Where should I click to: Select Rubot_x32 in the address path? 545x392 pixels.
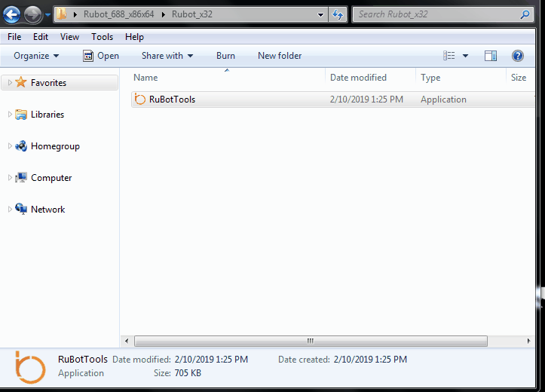point(192,14)
